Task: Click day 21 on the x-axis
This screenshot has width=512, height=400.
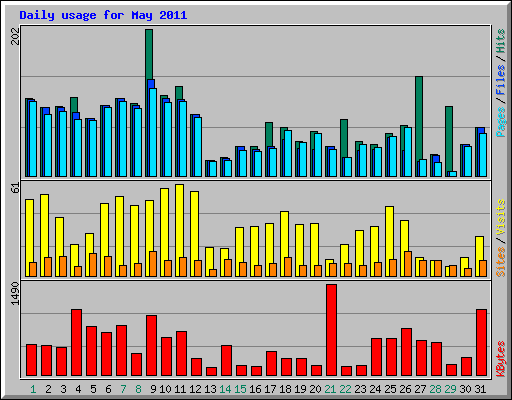Action: [x=330, y=389]
